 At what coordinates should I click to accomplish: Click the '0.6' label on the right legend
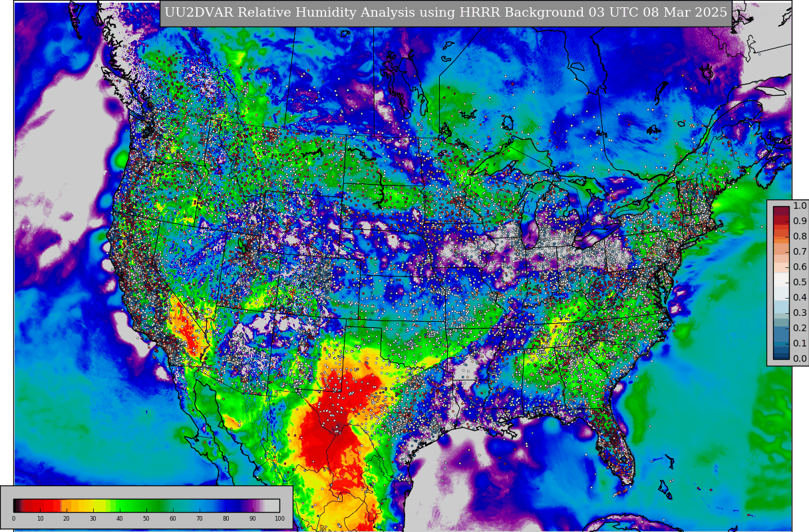(800, 267)
